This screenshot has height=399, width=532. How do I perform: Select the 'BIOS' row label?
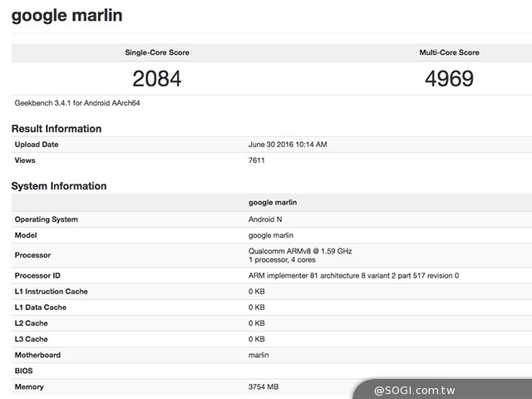click(24, 371)
